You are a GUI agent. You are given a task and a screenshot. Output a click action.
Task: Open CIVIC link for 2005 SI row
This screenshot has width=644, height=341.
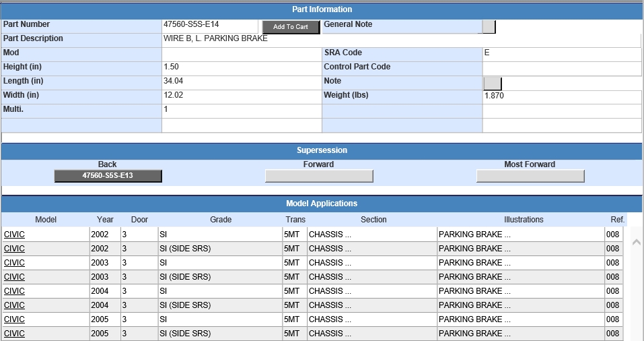[x=14, y=319]
